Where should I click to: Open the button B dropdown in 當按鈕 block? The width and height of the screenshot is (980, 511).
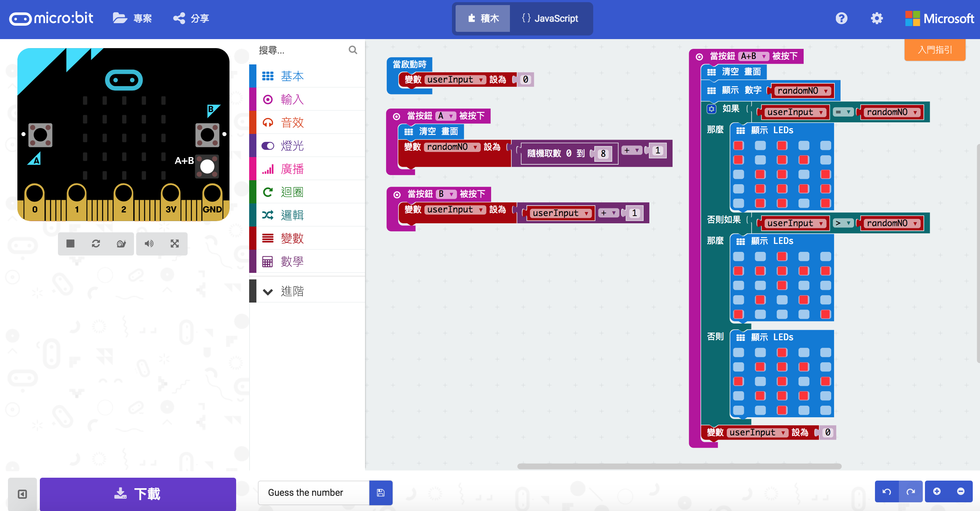tap(446, 194)
